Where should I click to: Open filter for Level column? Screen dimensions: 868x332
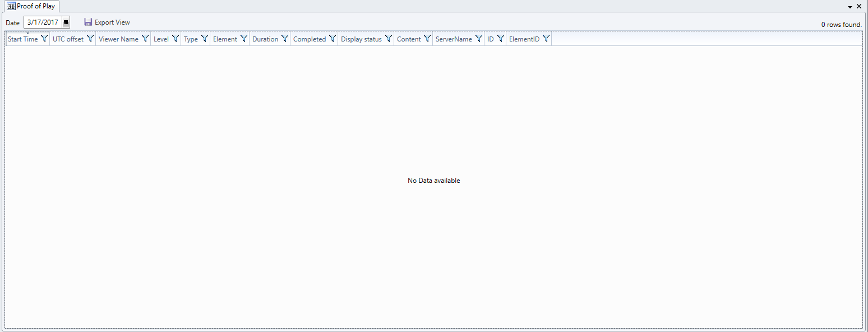pyautogui.click(x=176, y=39)
